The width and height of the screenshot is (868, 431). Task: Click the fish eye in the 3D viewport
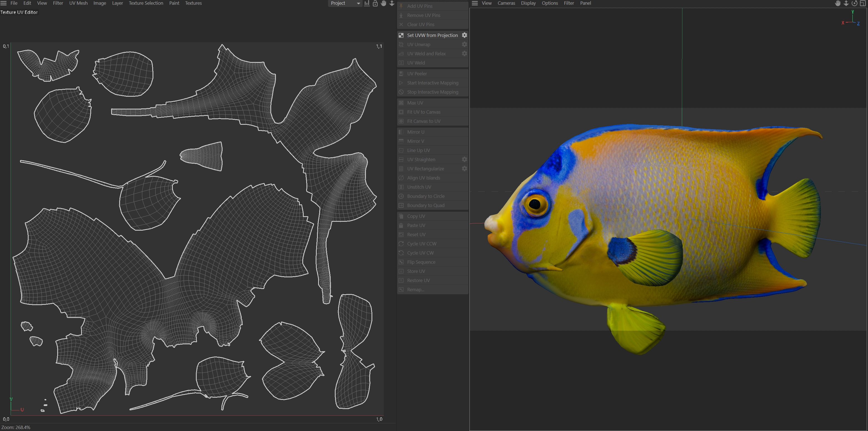(x=535, y=204)
